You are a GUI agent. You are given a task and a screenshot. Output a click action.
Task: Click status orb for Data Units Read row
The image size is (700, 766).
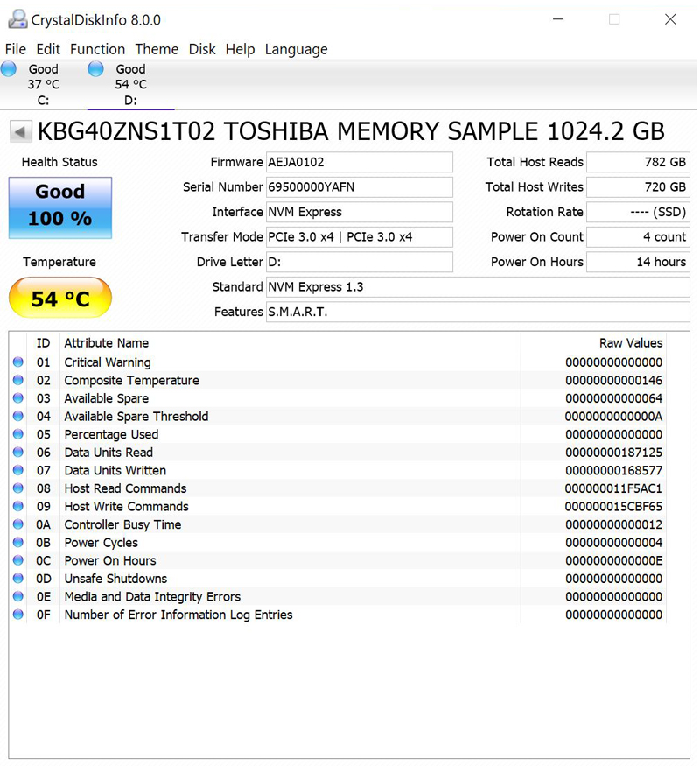coord(18,453)
